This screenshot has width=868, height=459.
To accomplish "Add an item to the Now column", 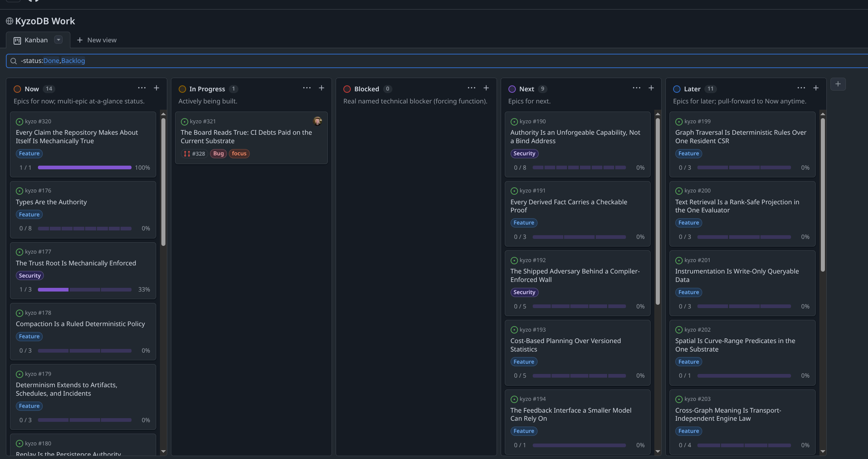I will 157,88.
